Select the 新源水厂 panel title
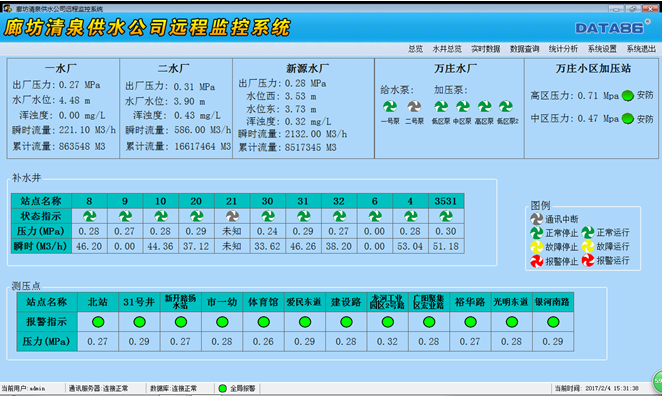The height and width of the screenshot is (397, 662). pyautogui.click(x=307, y=68)
